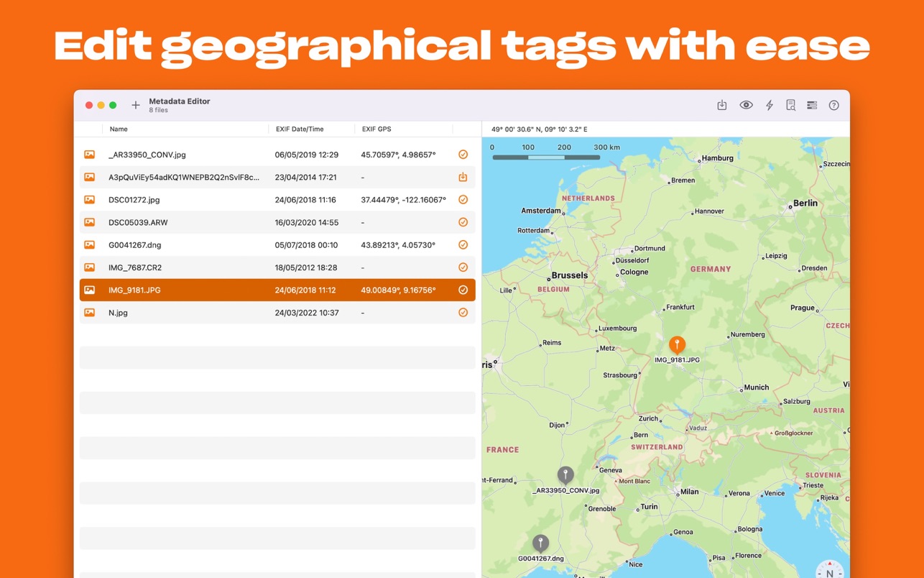Toggle the eye preview icon in the toolbar
This screenshot has width=924, height=578.
tap(746, 106)
